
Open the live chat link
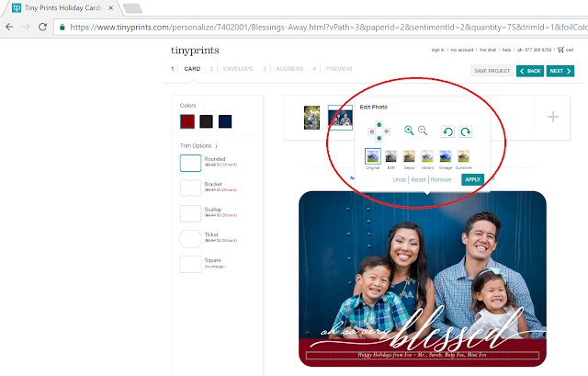pyautogui.click(x=488, y=50)
